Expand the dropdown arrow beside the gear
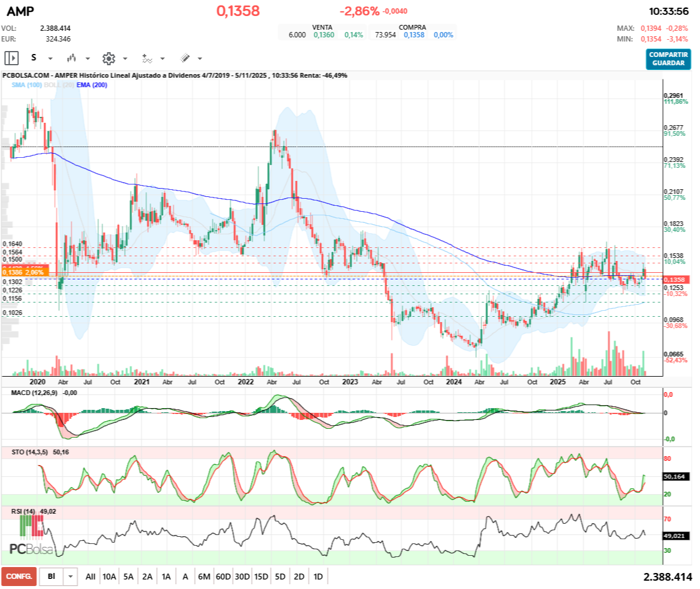This screenshot has height=589, width=700. tap(125, 59)
